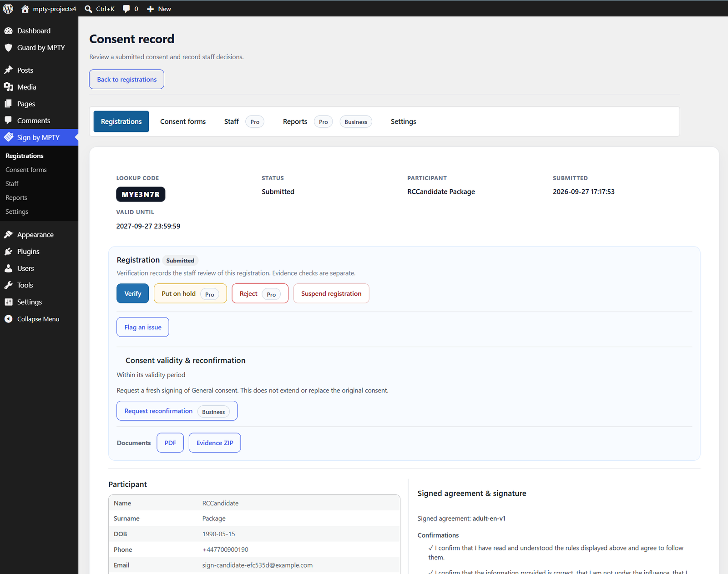728x574 pixels.
Task: Open Staff in sidebar submenu
Action: tap(12, 184)
